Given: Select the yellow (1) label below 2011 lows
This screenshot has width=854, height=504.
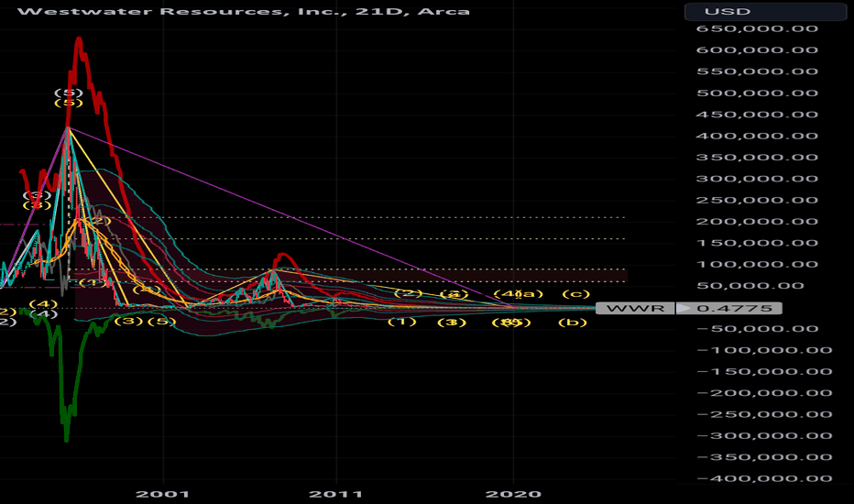Looking at the screenshot, I should click(402, 322).
